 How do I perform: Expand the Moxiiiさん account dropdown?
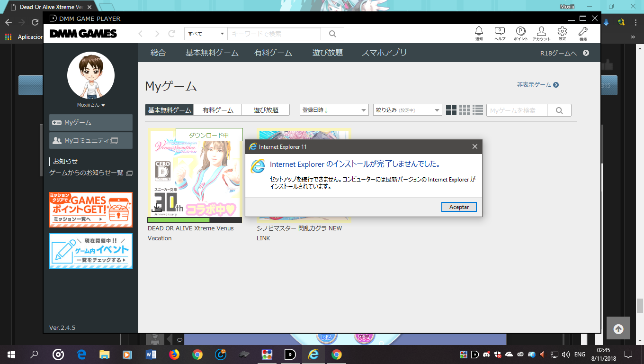(x=91, y=105)
